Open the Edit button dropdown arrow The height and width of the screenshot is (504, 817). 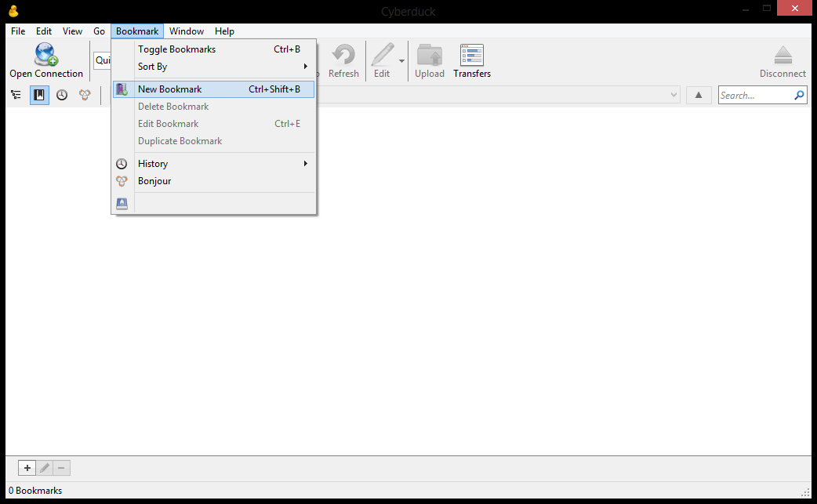[402, 61]
